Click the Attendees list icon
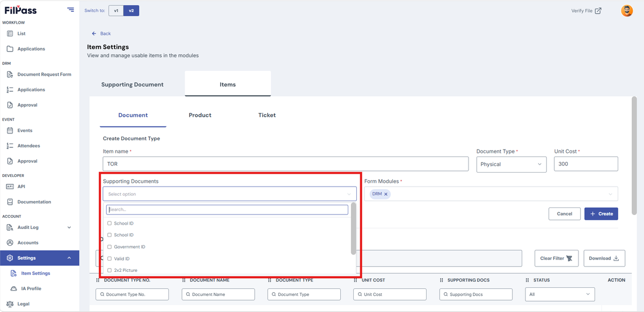This screenshot has width=644, height=312. [x=10, y=146]
